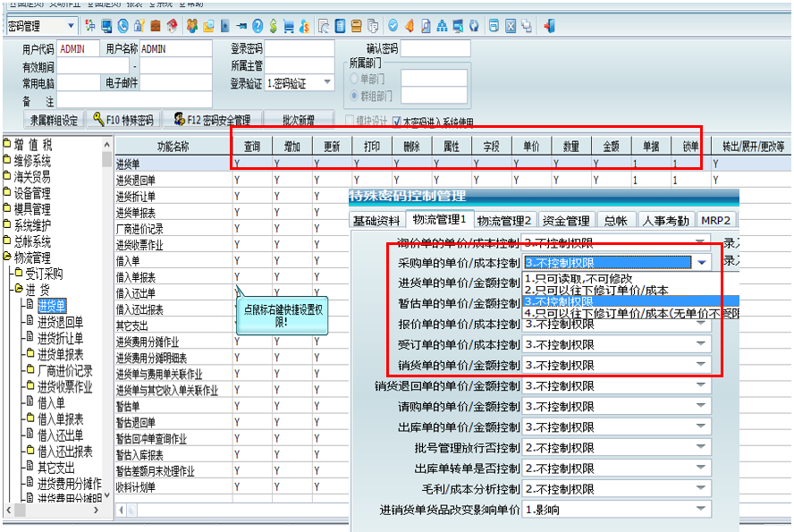Click the 批次新增 button

coord(299,120)
